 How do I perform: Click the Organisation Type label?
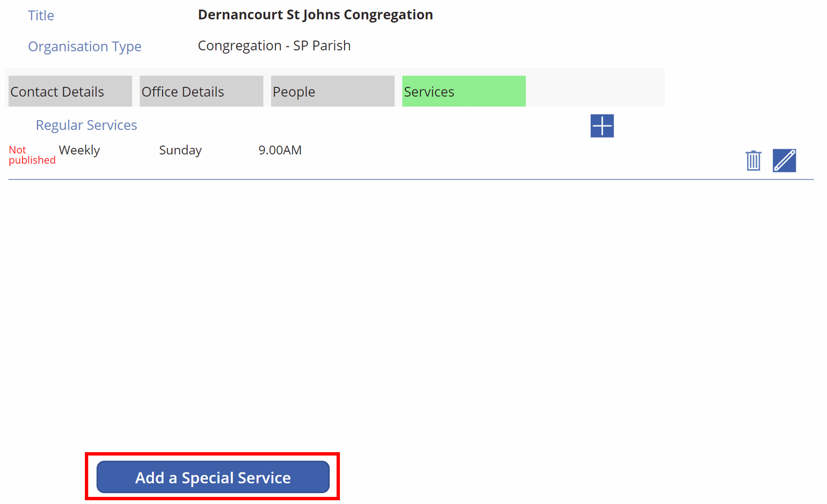[84, 46]
